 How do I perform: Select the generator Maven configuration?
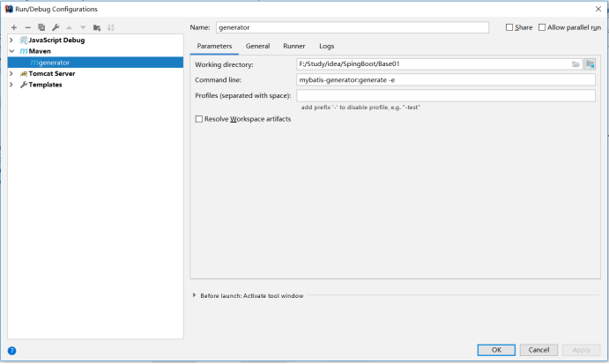[x=95, y=63]
